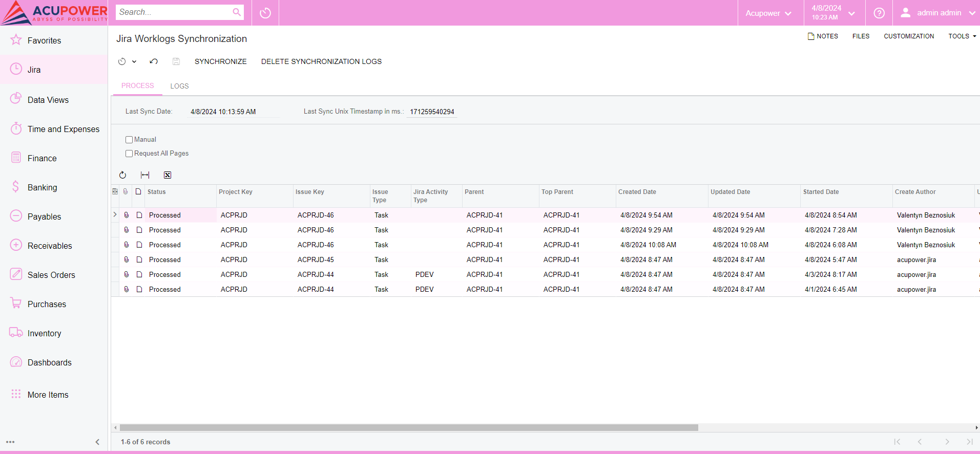Screen dimensions: 980x454
Task: Open the Jira workspace
Action: click(54, 70)
